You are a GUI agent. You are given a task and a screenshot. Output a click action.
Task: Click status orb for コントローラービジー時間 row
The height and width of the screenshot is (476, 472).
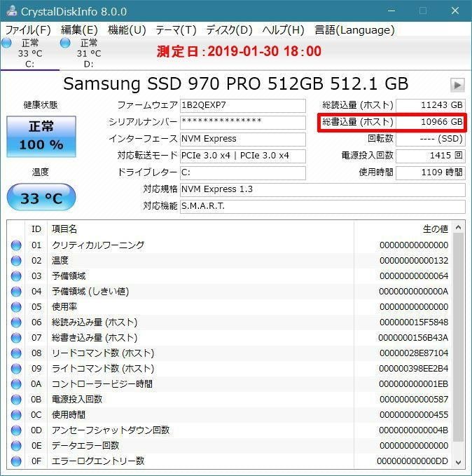[16, 384]
